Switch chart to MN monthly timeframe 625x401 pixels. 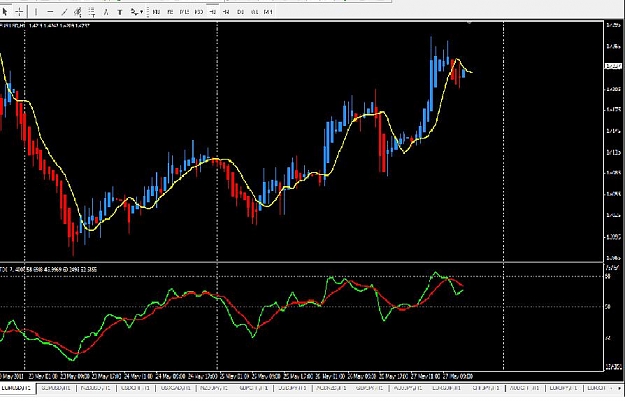268,12
